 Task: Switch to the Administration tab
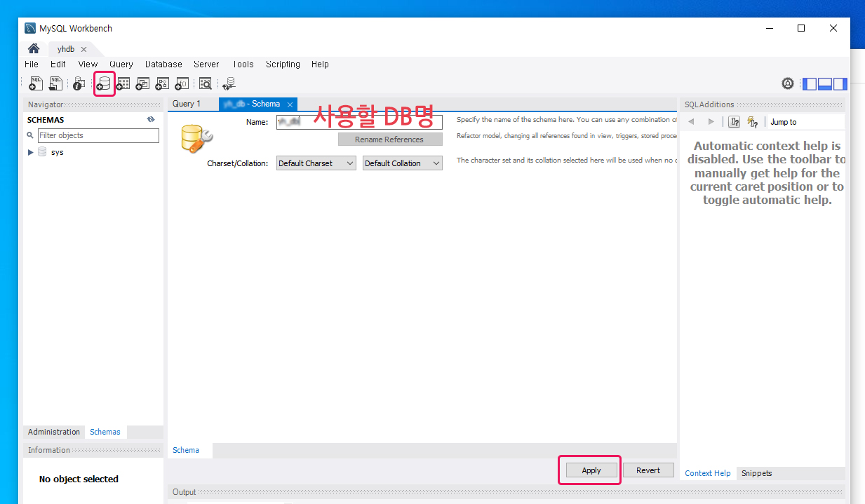coord(54,432)
